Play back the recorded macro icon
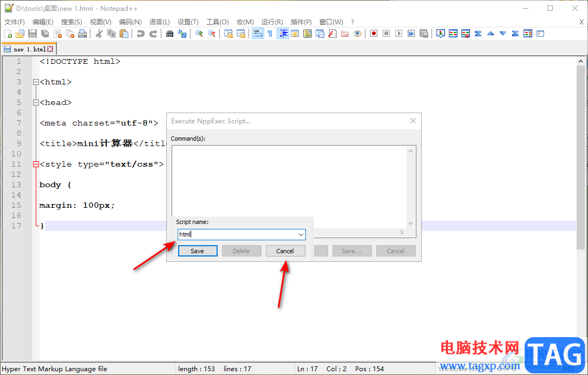The width and height of the screenshot is (588, 375). (x=398, y=34)
